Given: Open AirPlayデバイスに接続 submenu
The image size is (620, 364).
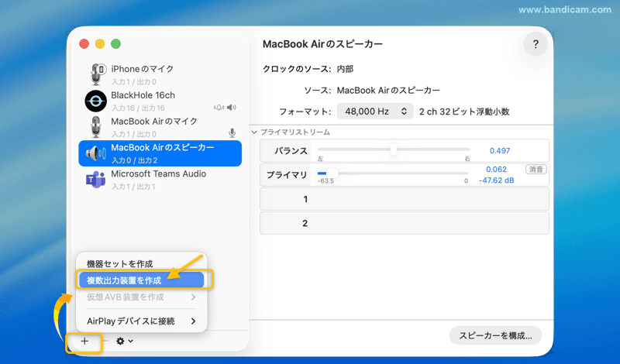Looking at the screenshot, I should click(142, 321).
